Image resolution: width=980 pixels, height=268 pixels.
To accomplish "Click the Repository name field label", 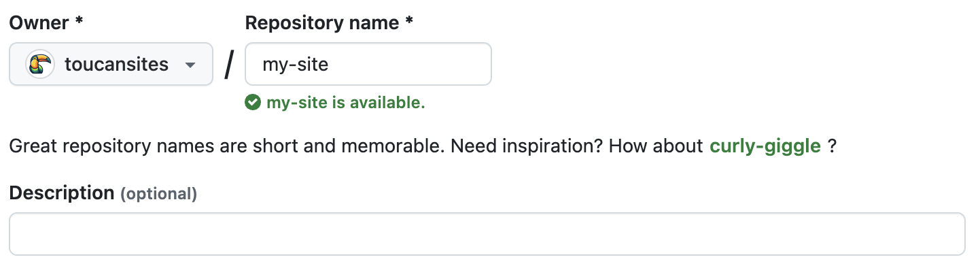I will pos(321,23).
